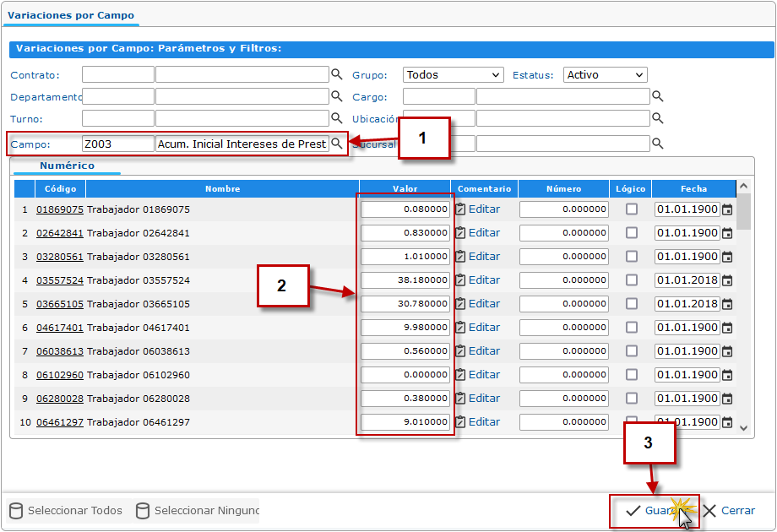777x532 pixels.
Task: Click the Valor field for Trabajador 06038613
Action: 405,351
